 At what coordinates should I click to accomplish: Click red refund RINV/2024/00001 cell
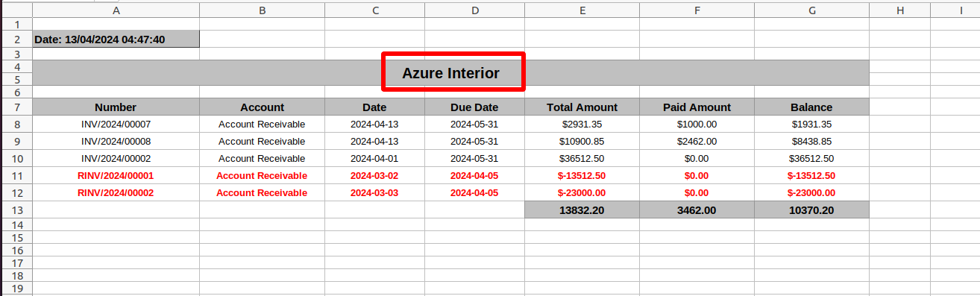pos(116,176)
